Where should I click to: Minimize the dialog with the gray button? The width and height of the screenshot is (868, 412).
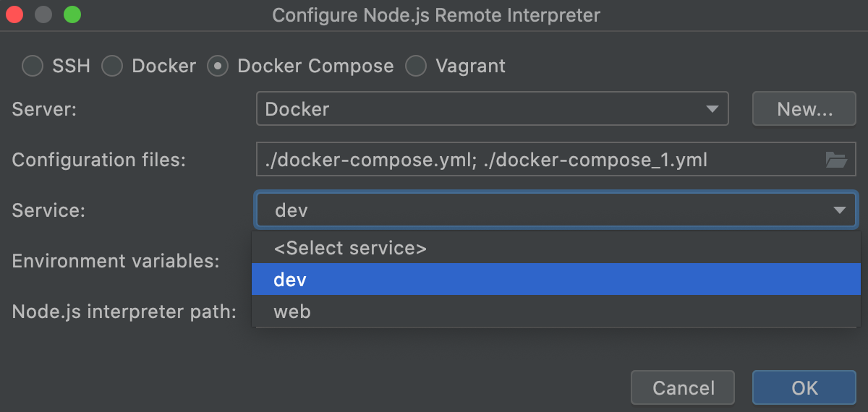(x=43, y=14)
